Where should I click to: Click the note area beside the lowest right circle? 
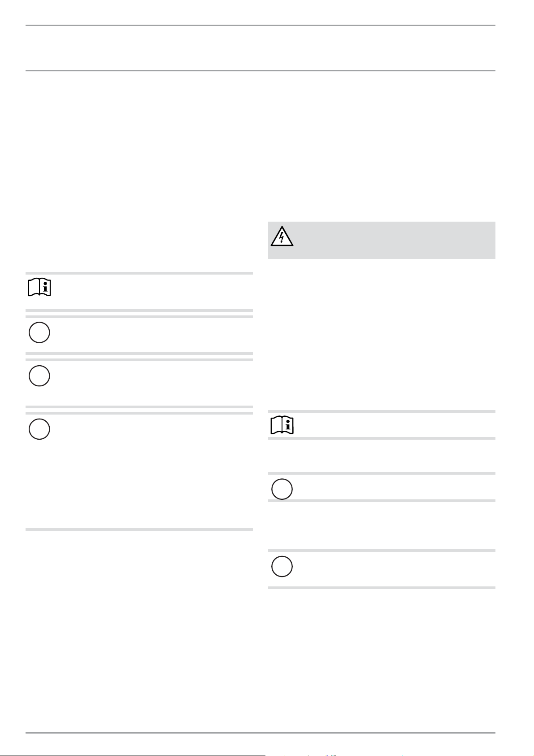click(x=395, y=569)
